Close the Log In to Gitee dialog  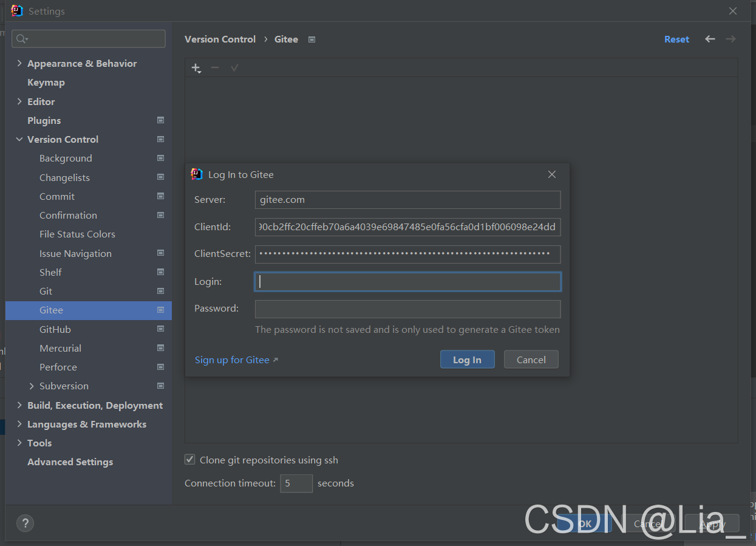click(551, 174)
